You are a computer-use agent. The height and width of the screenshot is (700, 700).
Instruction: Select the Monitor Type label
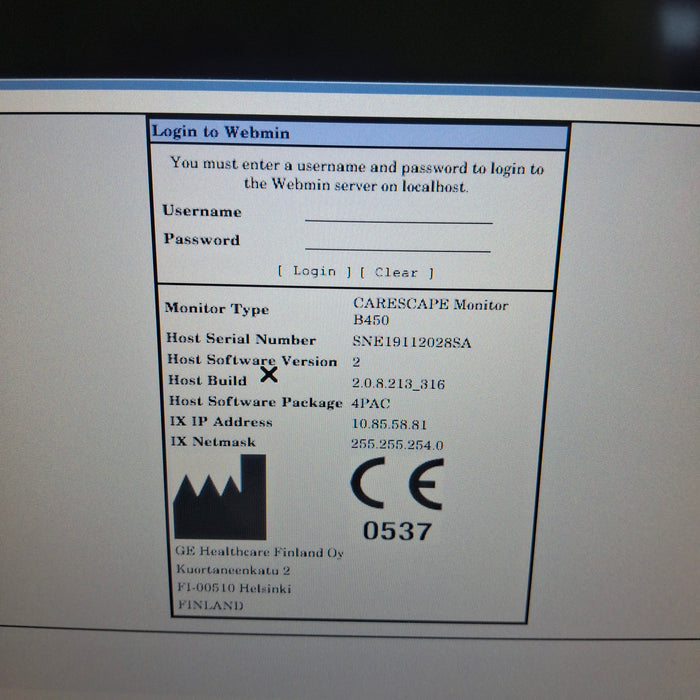216,309
